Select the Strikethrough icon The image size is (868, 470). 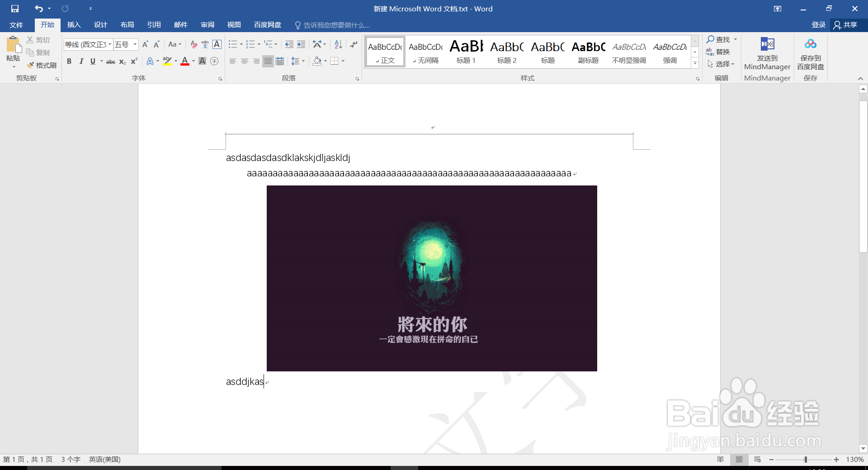coord(110,62)
